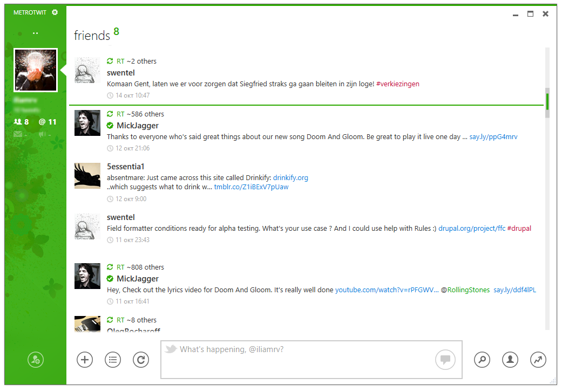The height and width of the screenshot is (392, 562).
Task: Open the trends arrow icon
Action: pyautogui.click(x=538, y=360)
